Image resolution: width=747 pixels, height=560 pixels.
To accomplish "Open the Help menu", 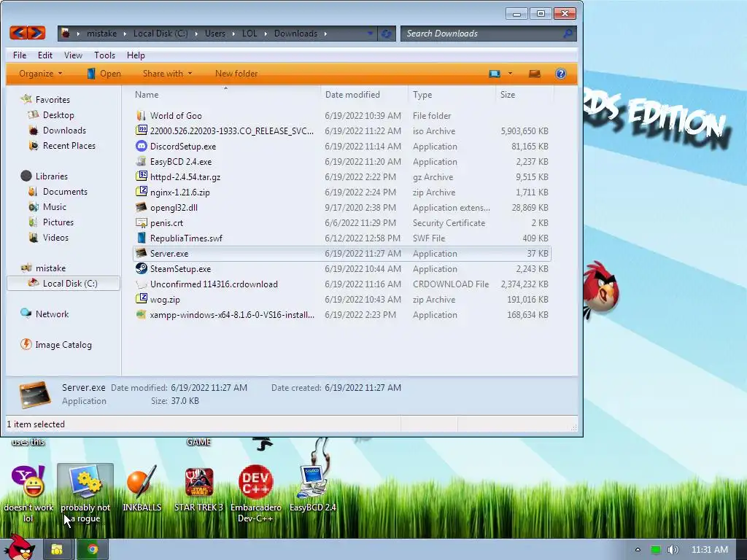I will click(x=136, y=55).
